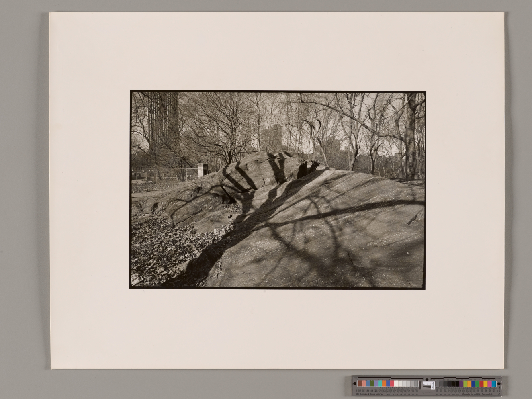532x399 pixels.
Task: Choose the lime green color swatch
Action: point(465,383)
